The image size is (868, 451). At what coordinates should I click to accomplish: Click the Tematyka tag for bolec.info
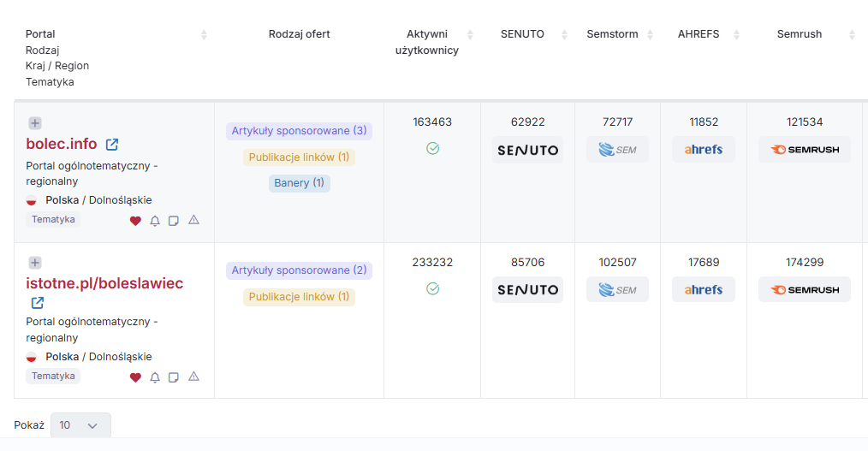pyautogui.click(x=53, y=220)
